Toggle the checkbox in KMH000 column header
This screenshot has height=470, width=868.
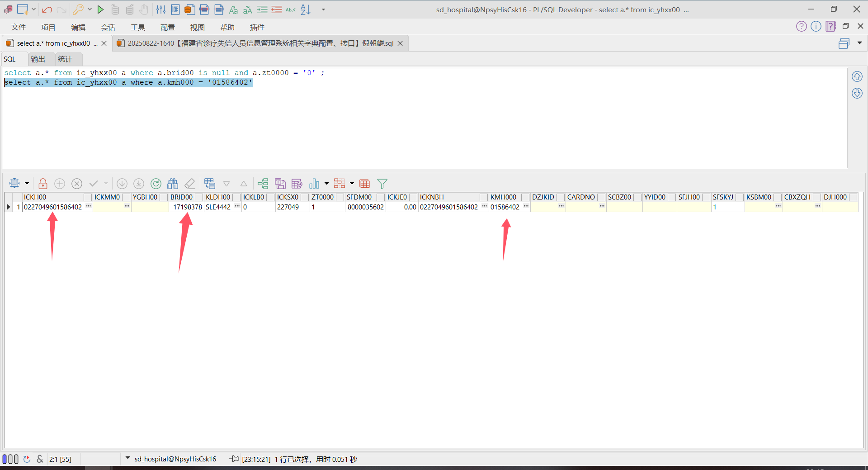(525, 197)
